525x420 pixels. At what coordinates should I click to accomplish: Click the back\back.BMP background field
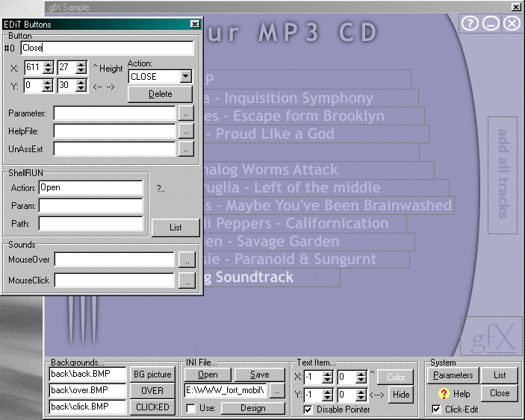[x=87, y=374]
